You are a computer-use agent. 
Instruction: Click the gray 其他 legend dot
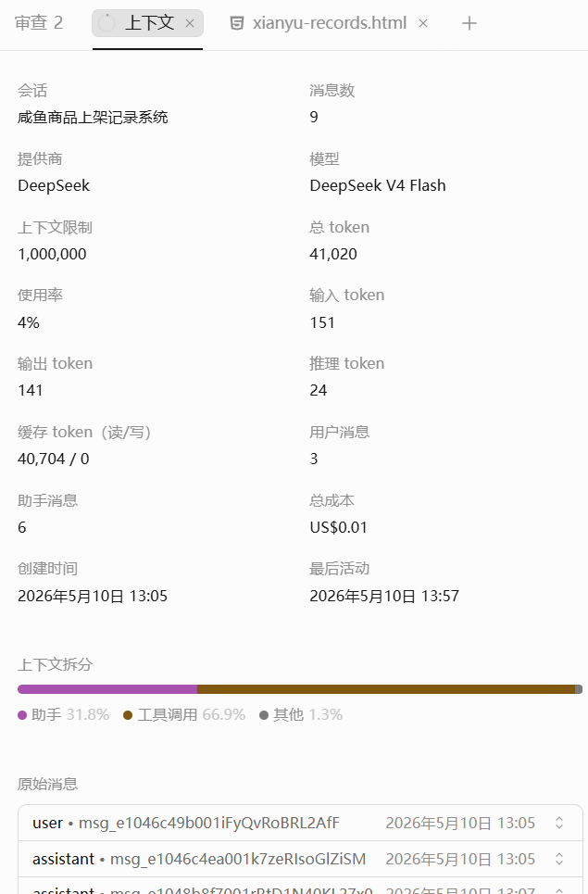tap(264, 715)
